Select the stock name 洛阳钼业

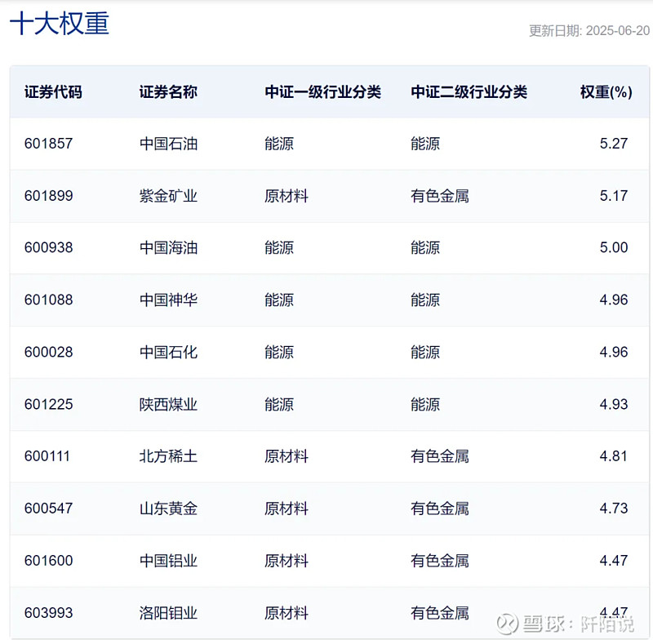[168, 613]
